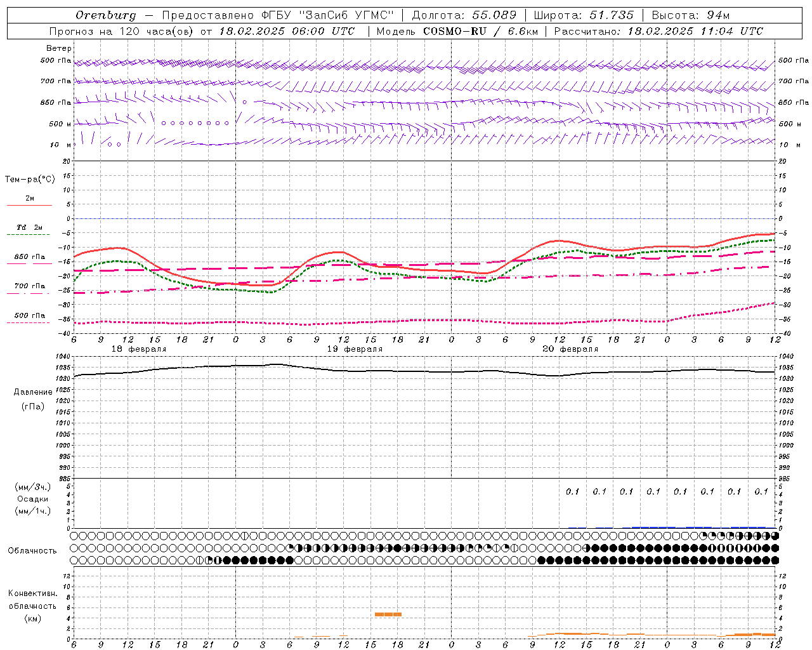Click the "18 февраля" date label

139,349
